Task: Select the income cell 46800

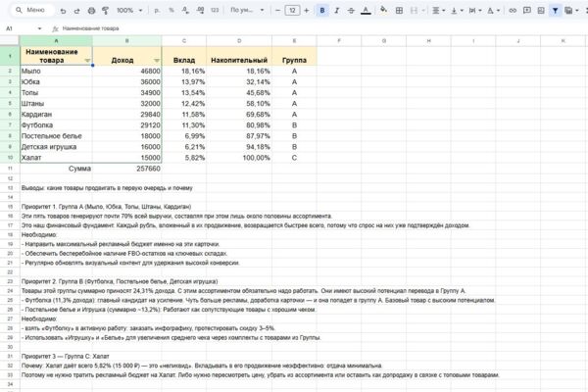Action: coord(127,71)
